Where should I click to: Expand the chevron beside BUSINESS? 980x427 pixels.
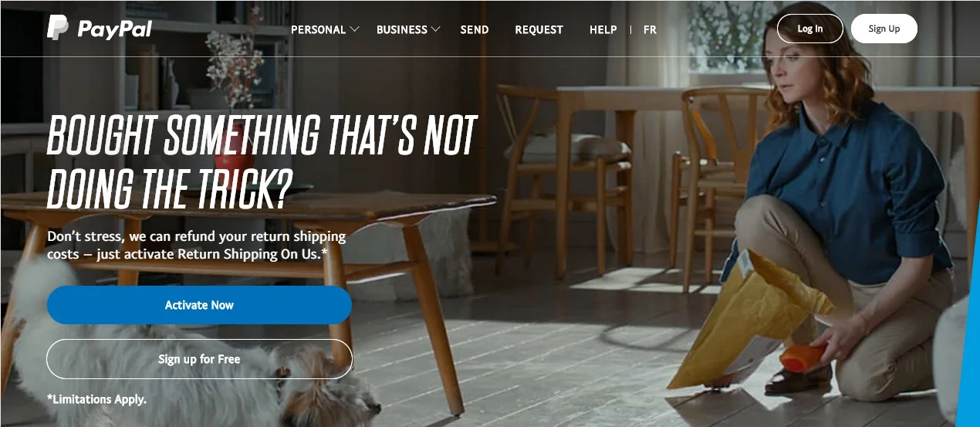[436, 29]
